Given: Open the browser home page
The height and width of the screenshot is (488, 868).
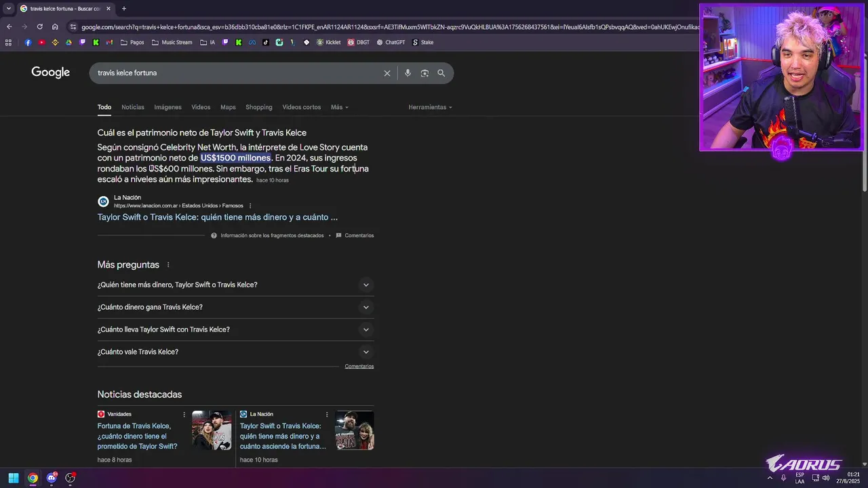Looking at the screenshot, I should tap(55, 26).
